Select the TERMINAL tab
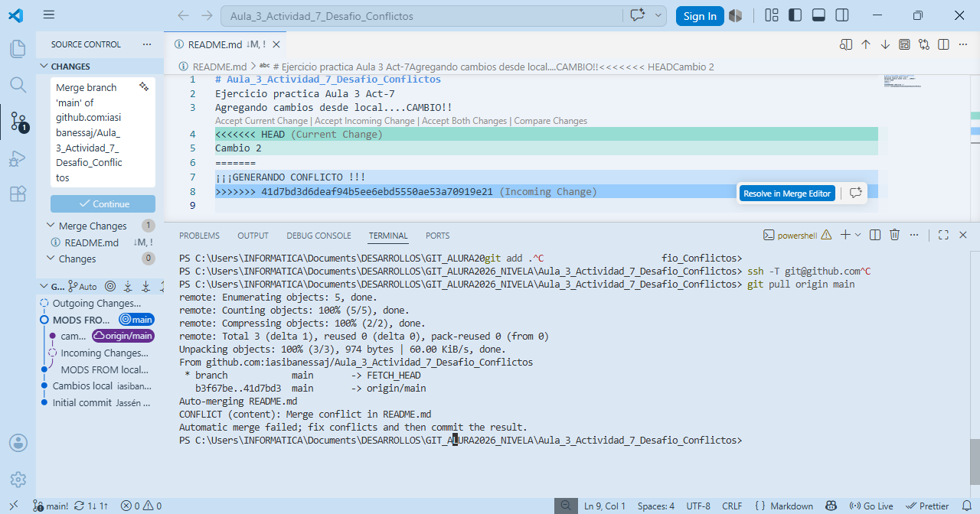980x514 pixels. [388, 236]
